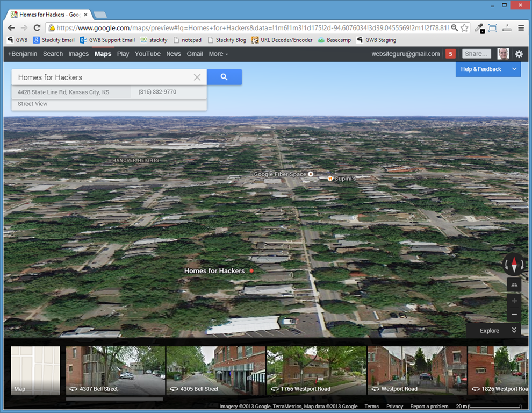532x413 pixels.
Task: Select Play in Google bar
Action: (123, 54)
